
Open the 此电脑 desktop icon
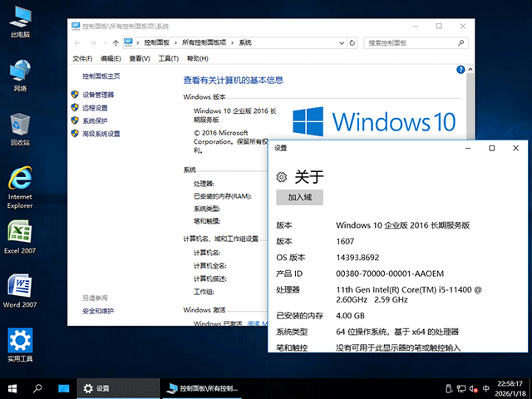pos(20,22)
